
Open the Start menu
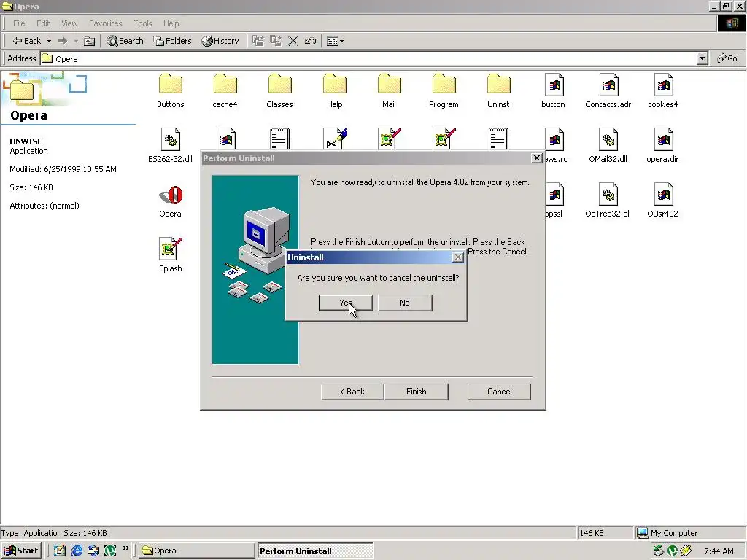click(x=22, y=551)
